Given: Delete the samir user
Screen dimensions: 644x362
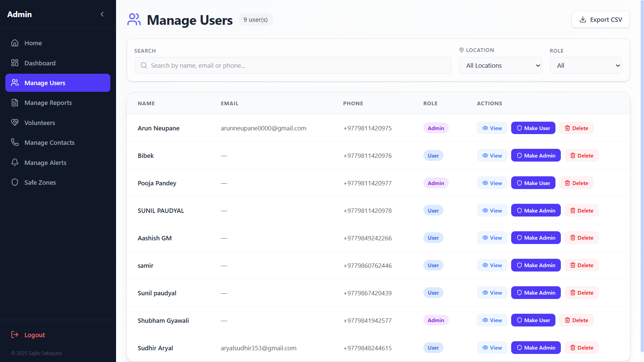Looking at the screenshot, I should click(582, 265).
